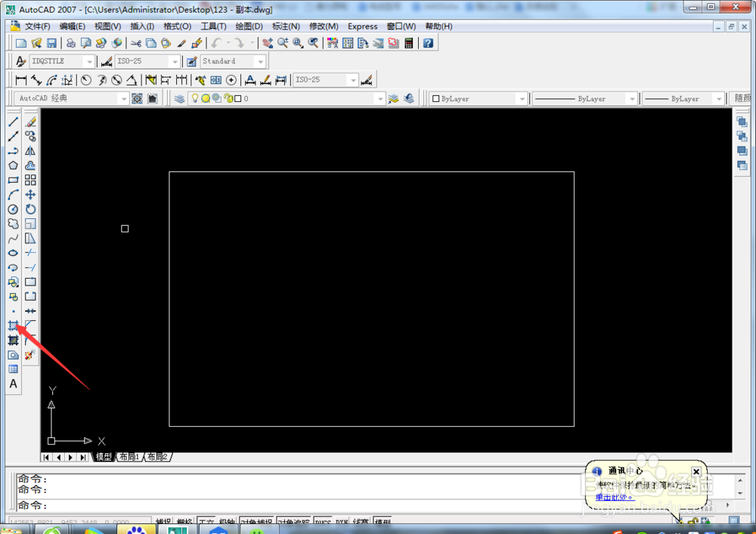
Task: Click into the bottom 命令: input line
Action: pos(299,505)
